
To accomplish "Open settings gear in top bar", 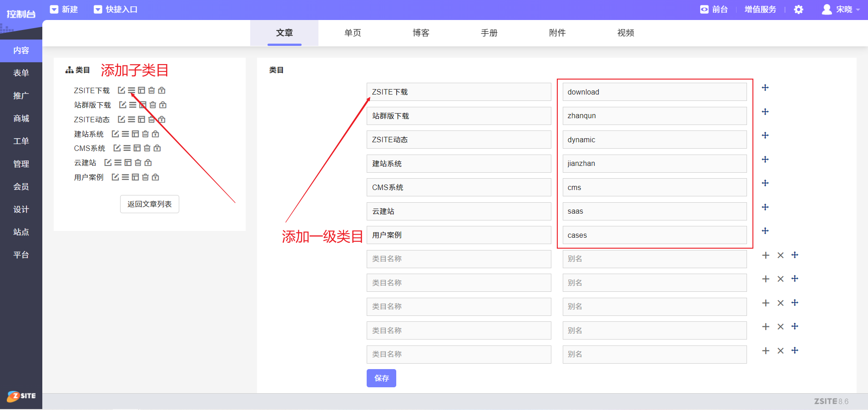I will pos(798,10).
